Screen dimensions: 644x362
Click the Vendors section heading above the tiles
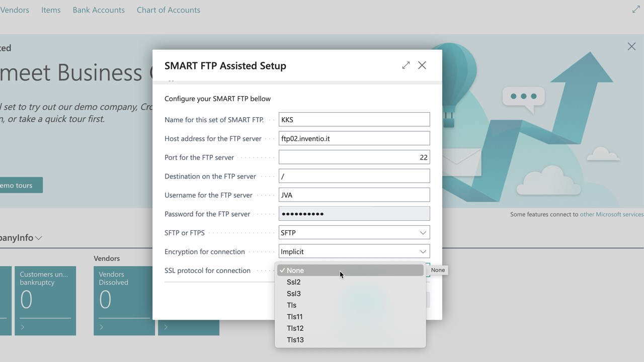107,258
